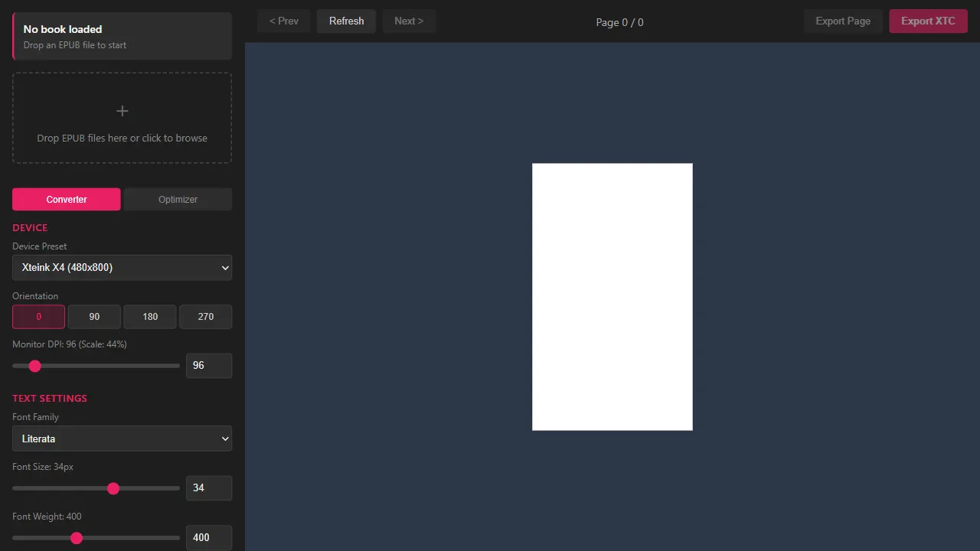Click the Font Size value field
Viewport: 980px width, 551px height.
pos(209,488)
